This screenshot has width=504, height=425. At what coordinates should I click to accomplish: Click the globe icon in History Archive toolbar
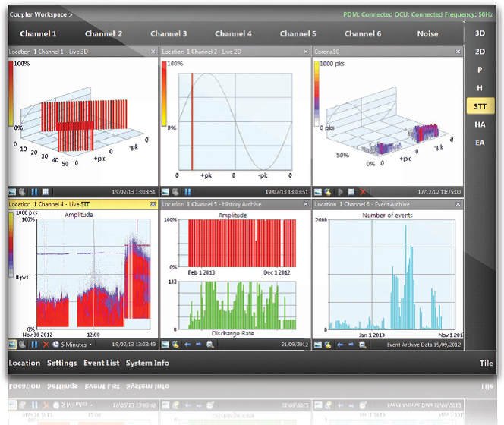[x=175, y=345]
